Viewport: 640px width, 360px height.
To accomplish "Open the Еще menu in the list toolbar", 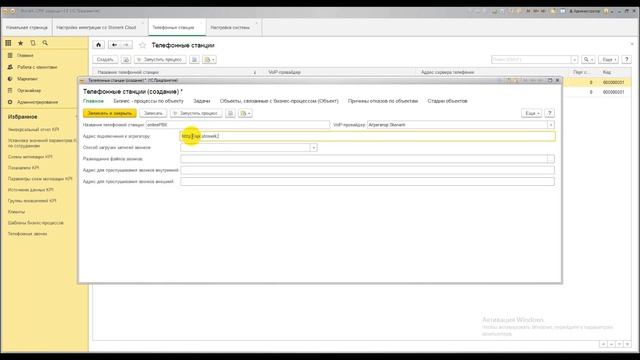I will pyautogui.click(x=609, y=60).
